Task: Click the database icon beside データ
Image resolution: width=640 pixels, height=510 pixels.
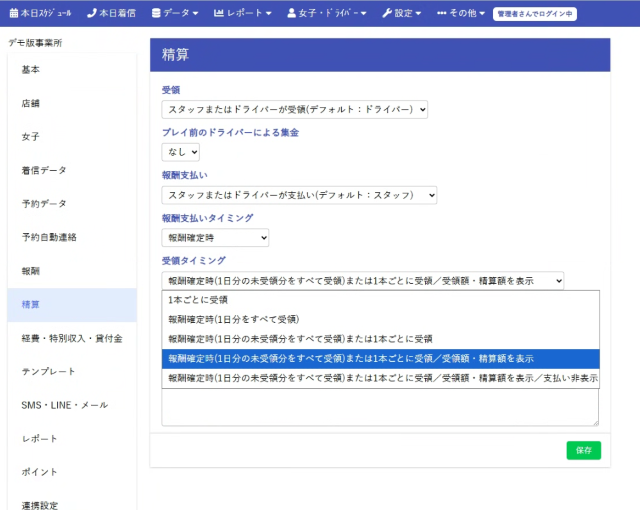Action: (156, 13)
